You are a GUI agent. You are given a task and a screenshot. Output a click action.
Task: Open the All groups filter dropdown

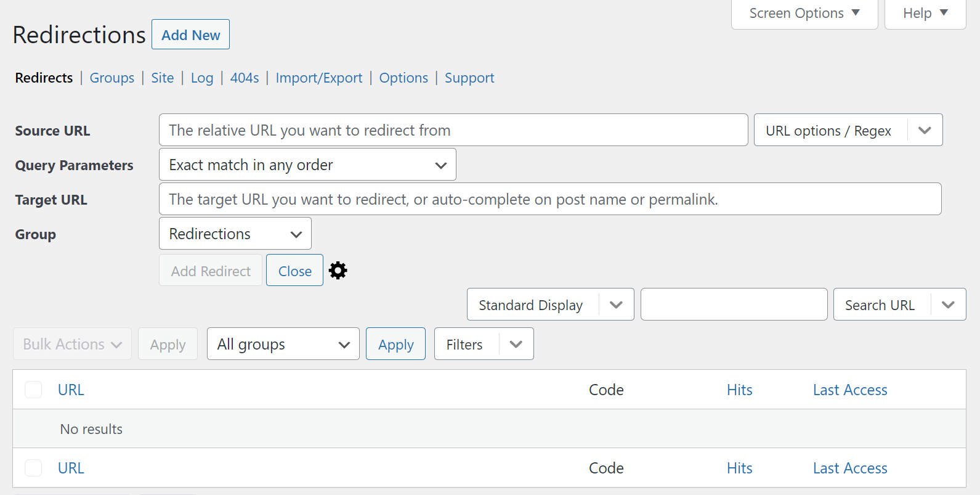283,344
